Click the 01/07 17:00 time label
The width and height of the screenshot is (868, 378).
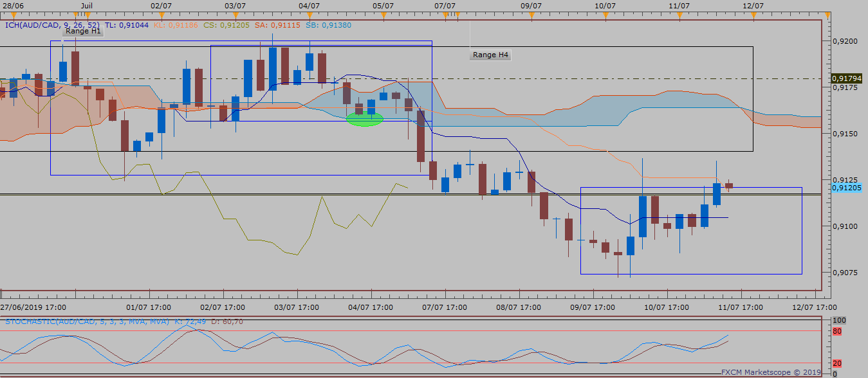pyautogui.click(x=149, y=307)
